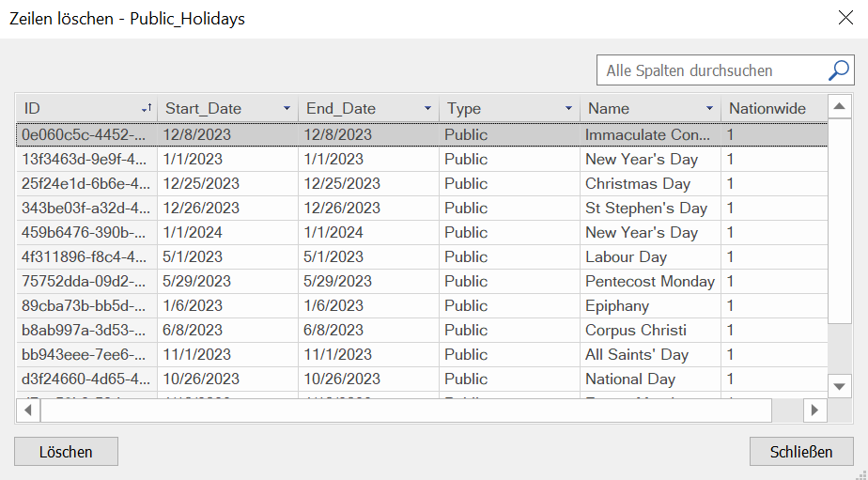Click the search magnifier icon

tap(838, 70)
